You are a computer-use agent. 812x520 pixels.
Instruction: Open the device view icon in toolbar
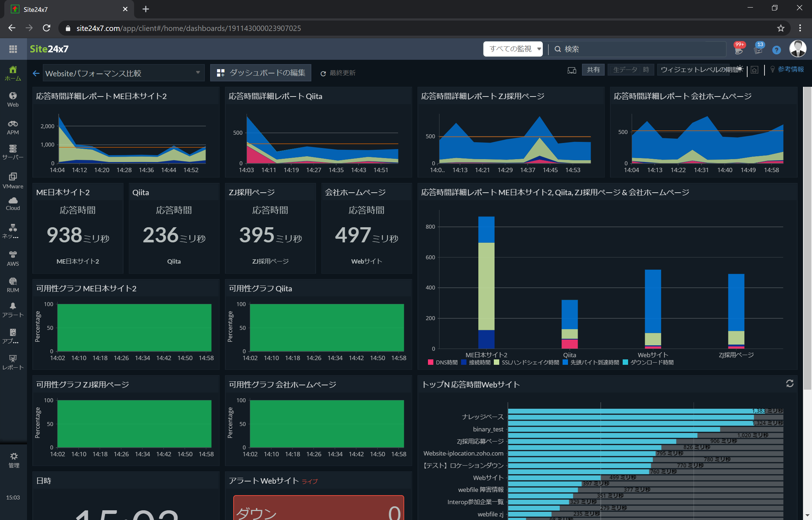(x=572, y=70)
